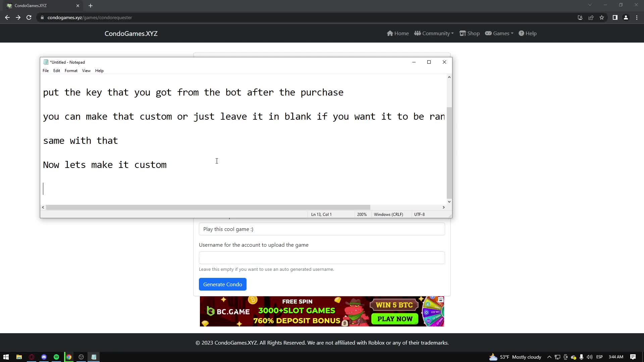The image size is (644, 362).
Task: Show hidden system tray icons
Action: [x=549, y=357]
